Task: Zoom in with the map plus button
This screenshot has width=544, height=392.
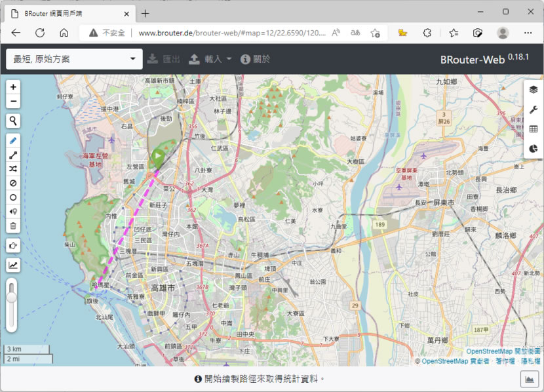Action: [13, 87]
